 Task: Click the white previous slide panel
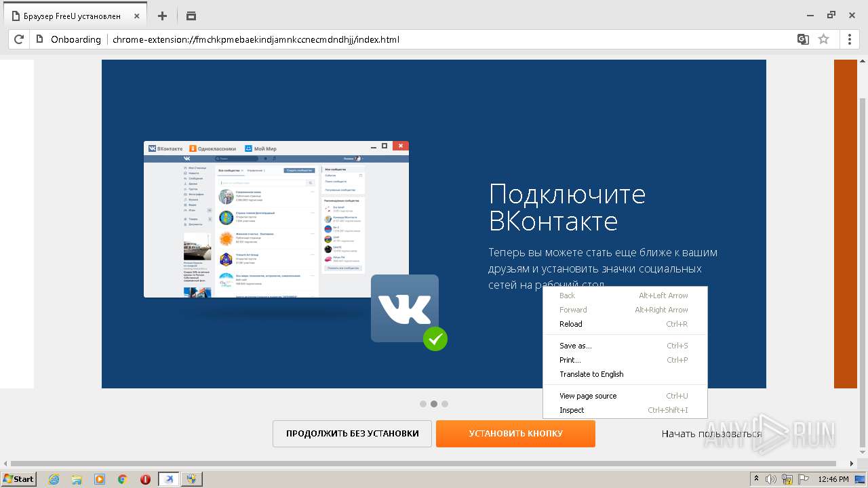[17, 224]
